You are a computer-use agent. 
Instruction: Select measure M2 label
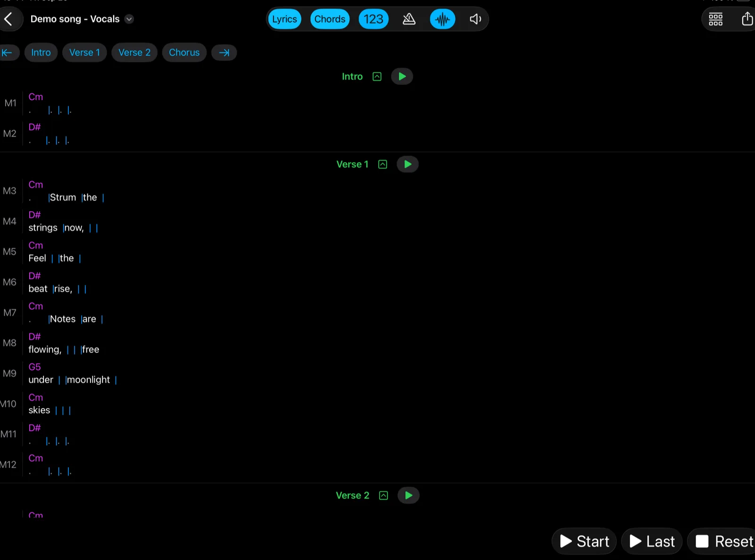(x=10, y=134)
